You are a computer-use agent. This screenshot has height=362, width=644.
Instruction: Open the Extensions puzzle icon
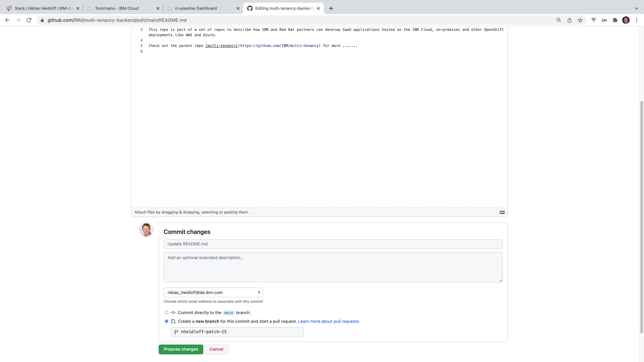point(615,20)
